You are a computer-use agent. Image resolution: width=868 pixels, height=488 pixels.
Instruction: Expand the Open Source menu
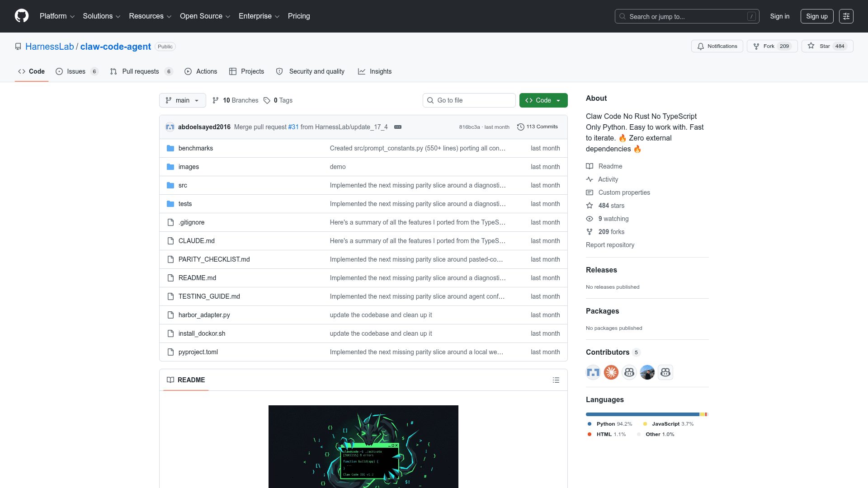(x=205, y=16)
